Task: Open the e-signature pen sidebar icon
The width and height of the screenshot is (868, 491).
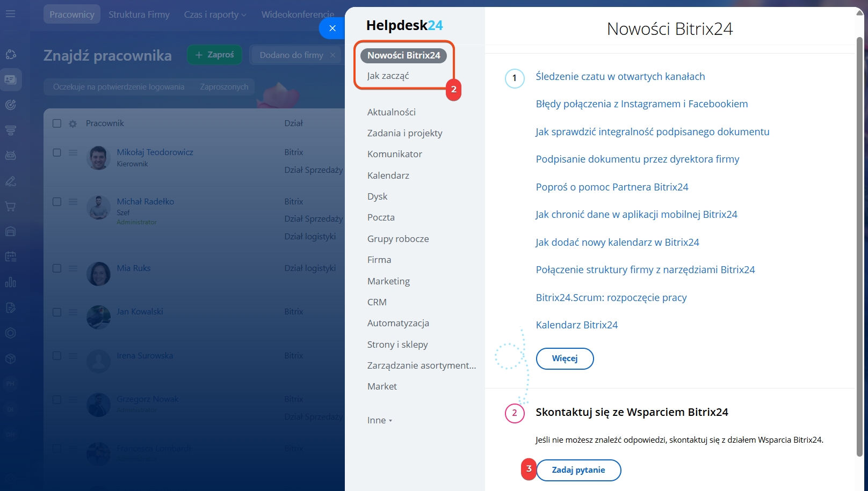Action: point(11,181)
